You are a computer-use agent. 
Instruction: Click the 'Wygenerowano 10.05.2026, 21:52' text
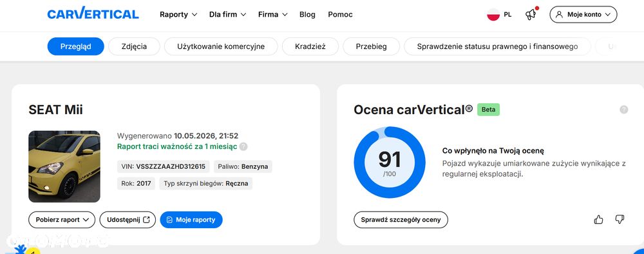[x=178, y=135]
